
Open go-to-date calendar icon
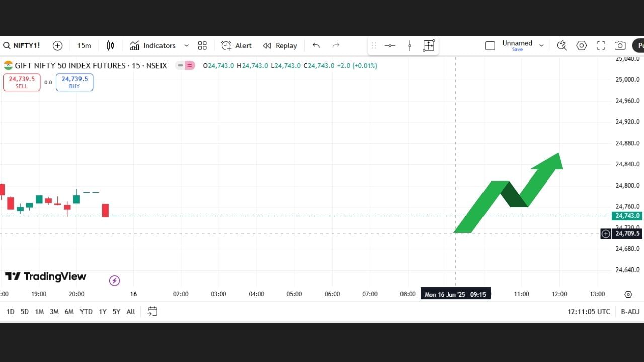pos(152,312)
